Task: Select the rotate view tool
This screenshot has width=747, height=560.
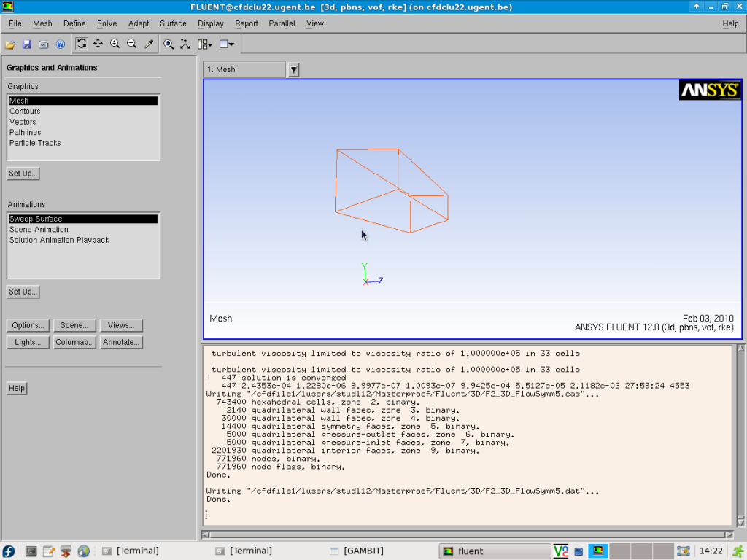Action: click(x=82, y=44)
